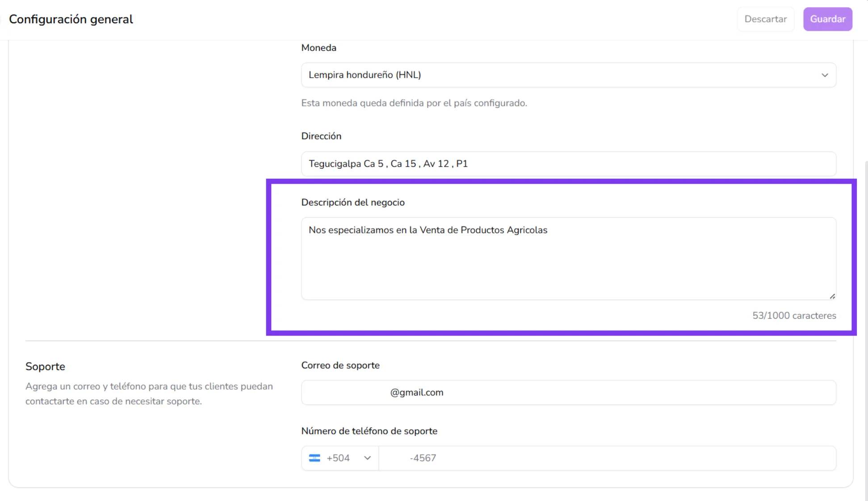Open the Moneda currency dropdown
Image resolution: width=868 pixels, height=501 pixels.
pos(568,75)
